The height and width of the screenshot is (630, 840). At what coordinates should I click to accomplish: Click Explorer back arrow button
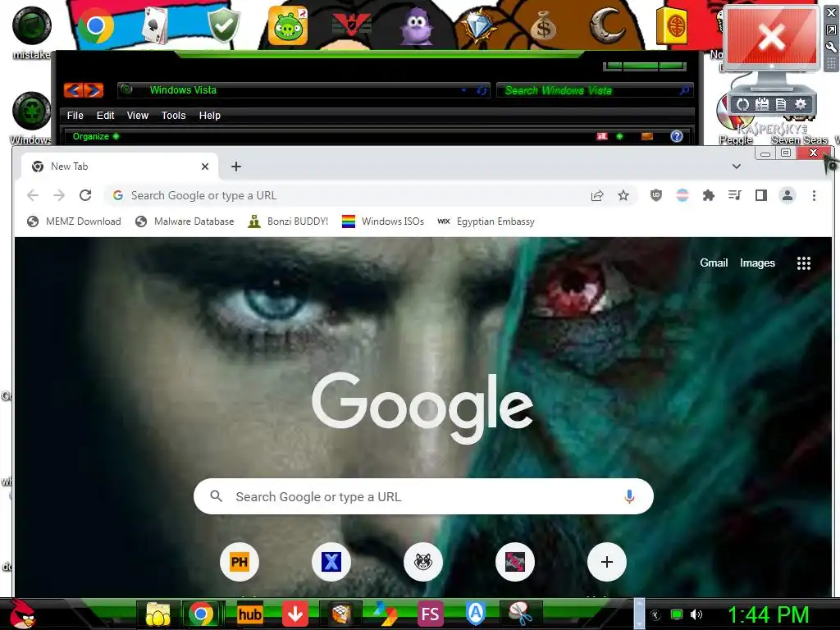[73, 90]
